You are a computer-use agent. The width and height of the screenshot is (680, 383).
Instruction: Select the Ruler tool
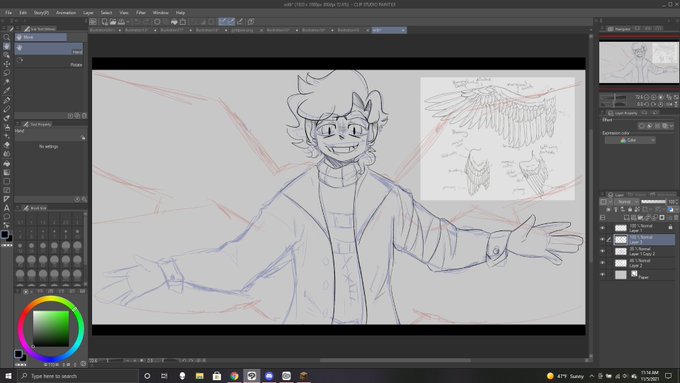tap(7, 199)
